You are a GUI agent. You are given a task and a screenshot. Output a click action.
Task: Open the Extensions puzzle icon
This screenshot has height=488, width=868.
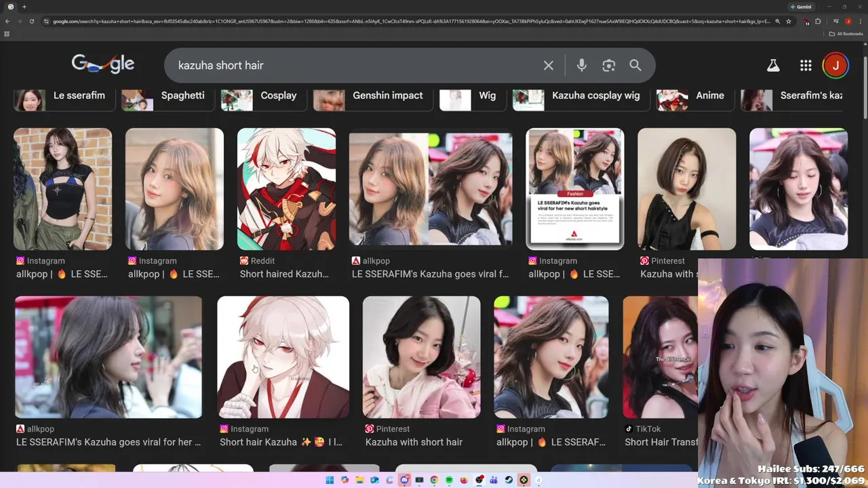818,21
